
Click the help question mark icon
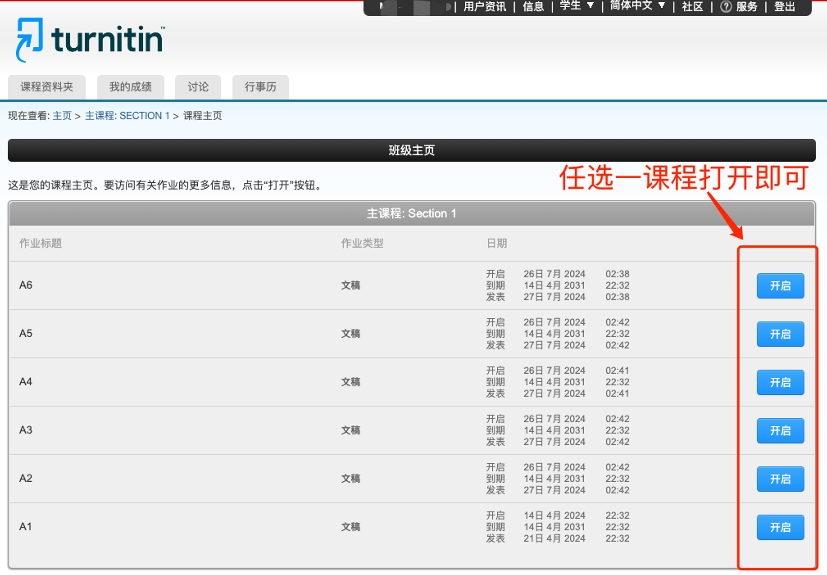[x=725, y=7]
